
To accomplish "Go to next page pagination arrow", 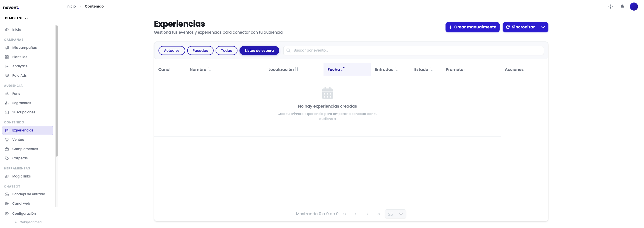I will [368, 214].
